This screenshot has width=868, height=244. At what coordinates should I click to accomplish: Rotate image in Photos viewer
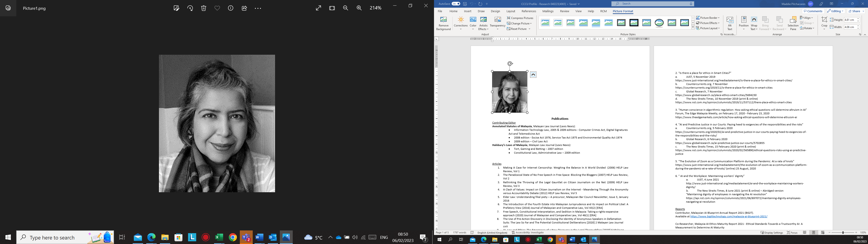[190, 8]
